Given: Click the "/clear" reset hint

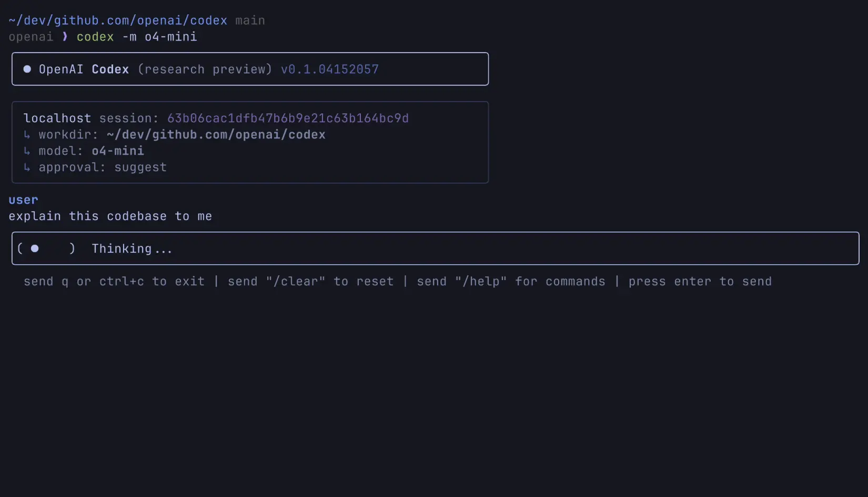Looking at the screenshot, I should pos(295,282).
